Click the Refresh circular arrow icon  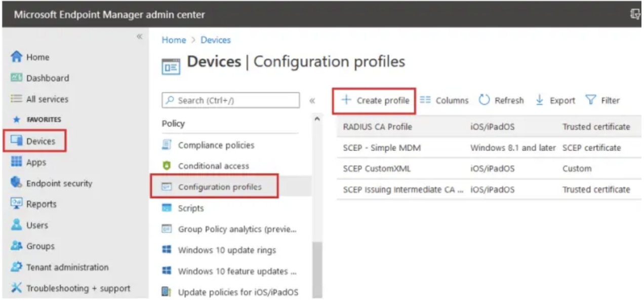pyautogui.click(x=485, y=100)
